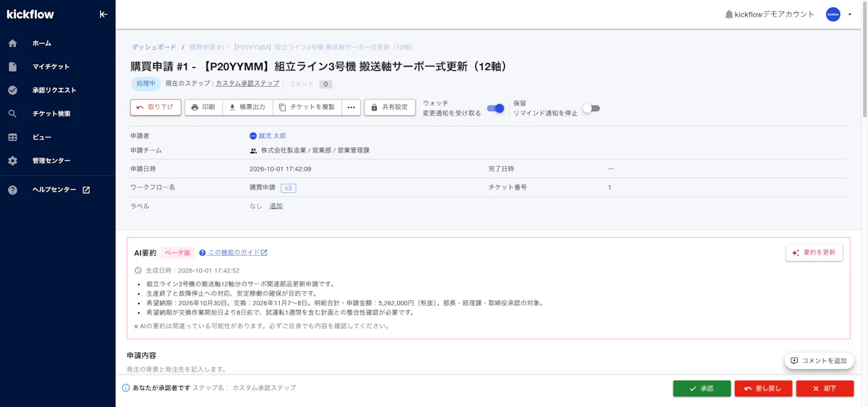Click the 帳票出力 button
This screenshot has height=407, width=868.
click(x=247, y=107)
